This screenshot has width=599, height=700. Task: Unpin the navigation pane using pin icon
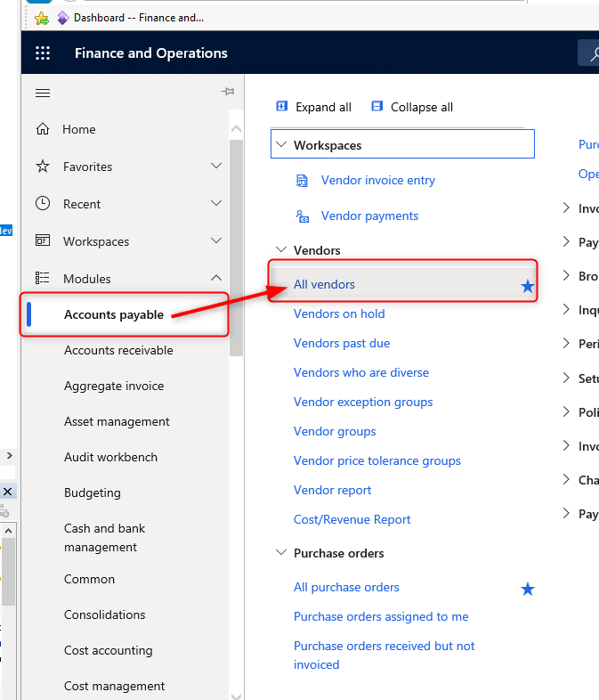pyautogui.click(x=227, y=92)
